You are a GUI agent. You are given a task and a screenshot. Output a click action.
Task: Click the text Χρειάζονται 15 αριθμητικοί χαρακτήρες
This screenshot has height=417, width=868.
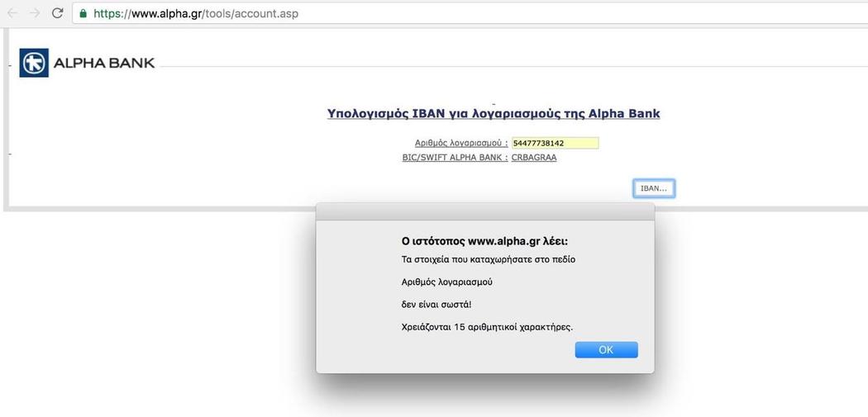point(487,327)
